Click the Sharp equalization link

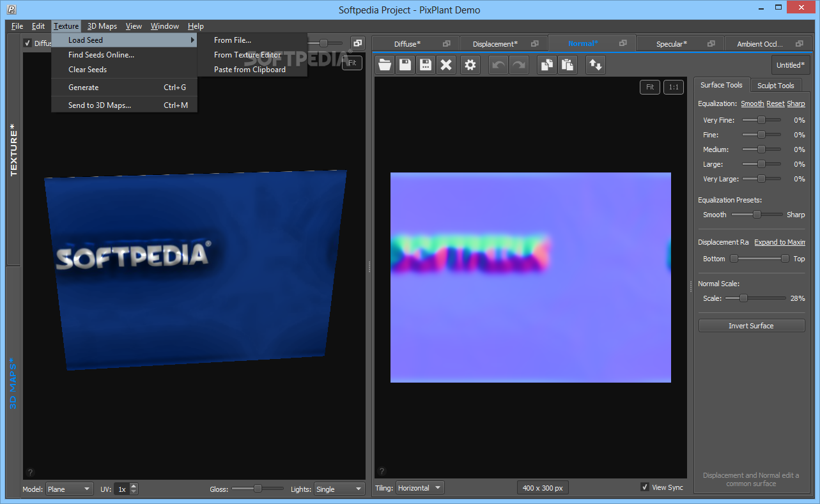[x=796, y=103]
